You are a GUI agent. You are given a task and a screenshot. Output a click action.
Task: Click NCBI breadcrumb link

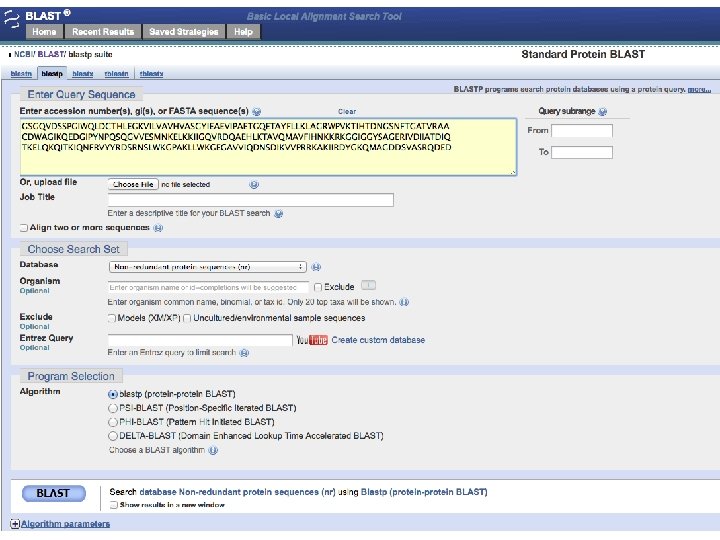pyautogui.click(x=23, y=54)
